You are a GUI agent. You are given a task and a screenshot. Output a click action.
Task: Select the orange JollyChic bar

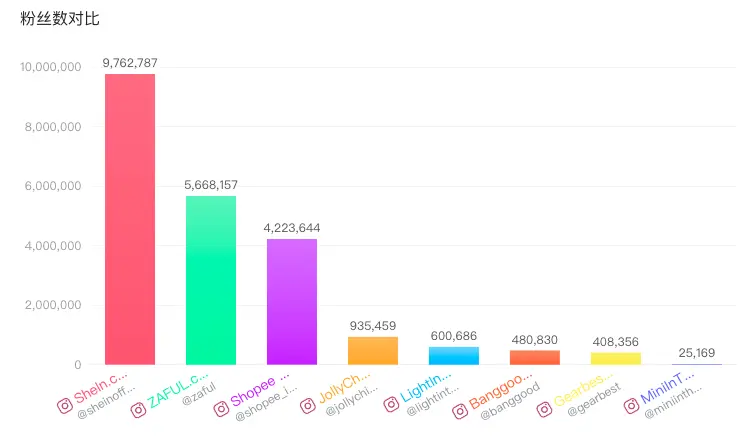[373, 351]
